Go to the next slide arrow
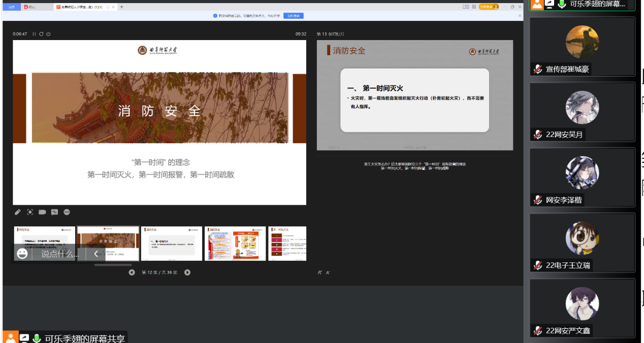Image resolution: width=644 pixels, height=343 pixels. [x=187, y=272]
